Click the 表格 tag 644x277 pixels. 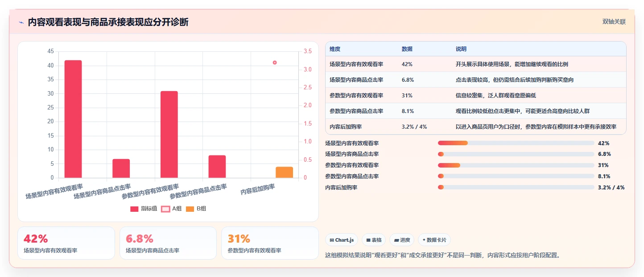tap(374, 240)
